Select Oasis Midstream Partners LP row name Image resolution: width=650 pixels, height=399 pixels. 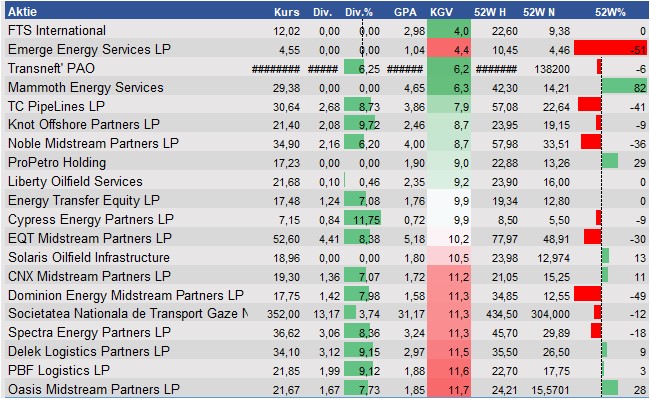(x=94, y=389)
